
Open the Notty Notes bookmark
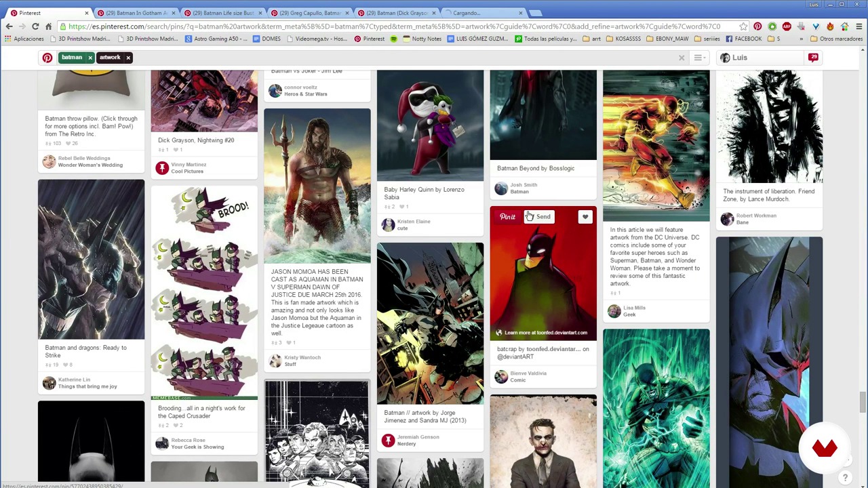click(x=422, y=39)
